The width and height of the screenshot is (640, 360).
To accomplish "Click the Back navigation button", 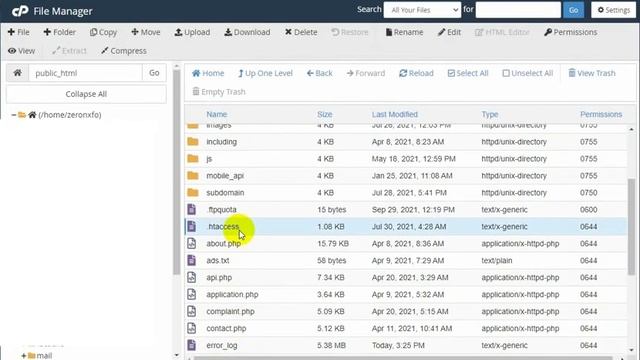I will tap(320, 73).
